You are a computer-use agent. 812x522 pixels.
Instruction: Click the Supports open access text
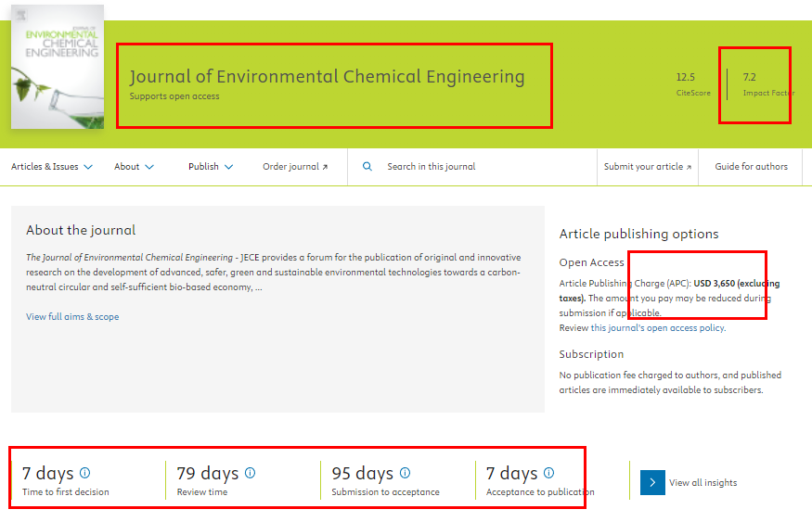[174, 96]
